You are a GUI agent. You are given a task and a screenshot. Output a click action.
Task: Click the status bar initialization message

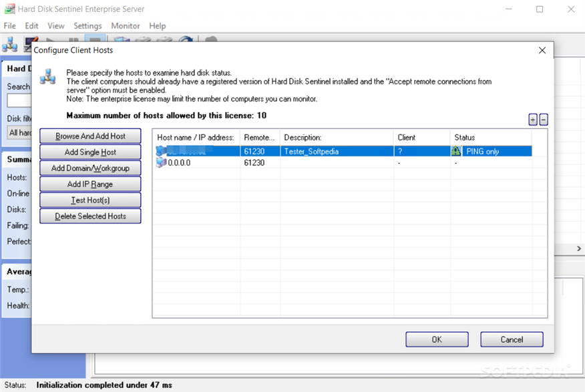(104, 385)
